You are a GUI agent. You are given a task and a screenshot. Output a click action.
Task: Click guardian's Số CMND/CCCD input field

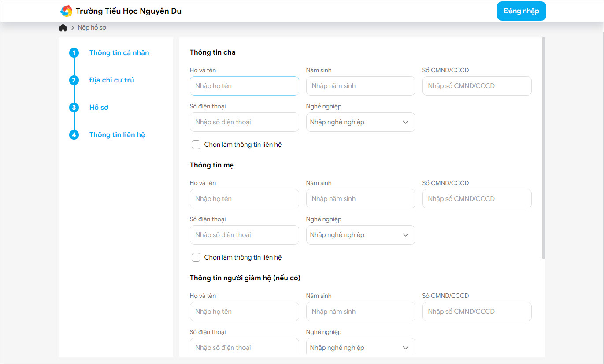click(477, 312)
